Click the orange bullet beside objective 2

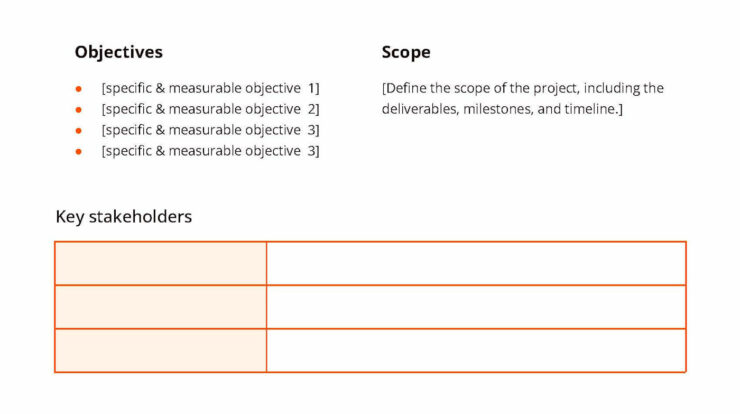coord(79,109)
